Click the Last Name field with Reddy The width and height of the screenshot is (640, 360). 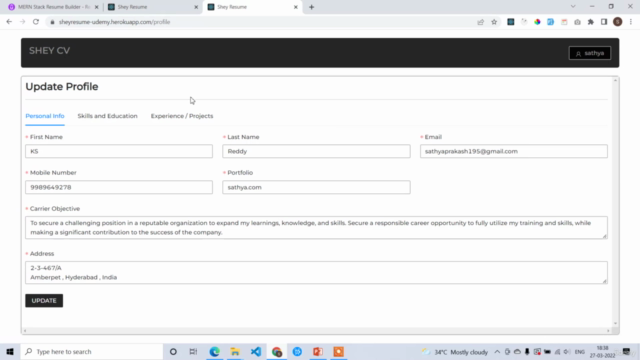tap(316, 151)
